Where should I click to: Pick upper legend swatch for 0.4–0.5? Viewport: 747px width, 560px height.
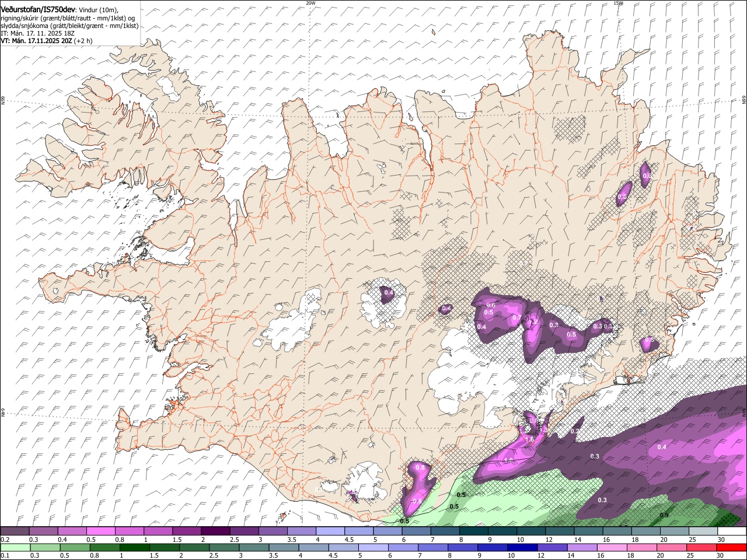coord(72,531)
